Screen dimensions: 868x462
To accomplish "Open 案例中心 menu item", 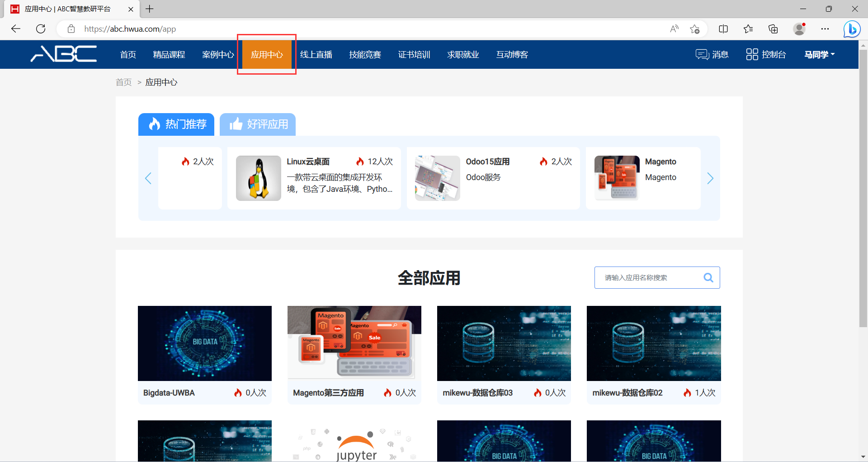I will (218, 54).
